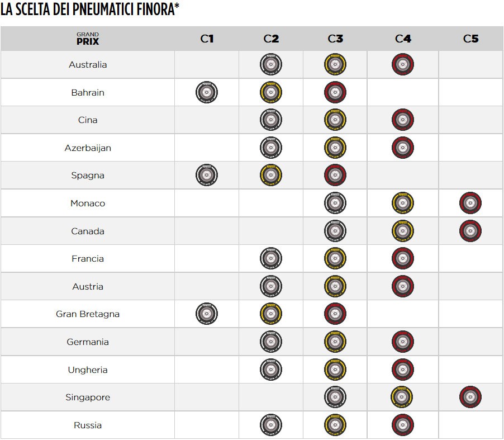The width and height of the screenshot is (504, 440).
Task: Select the white C1 tyre for Gran Bretagna
Action: (x=207, y=314)
